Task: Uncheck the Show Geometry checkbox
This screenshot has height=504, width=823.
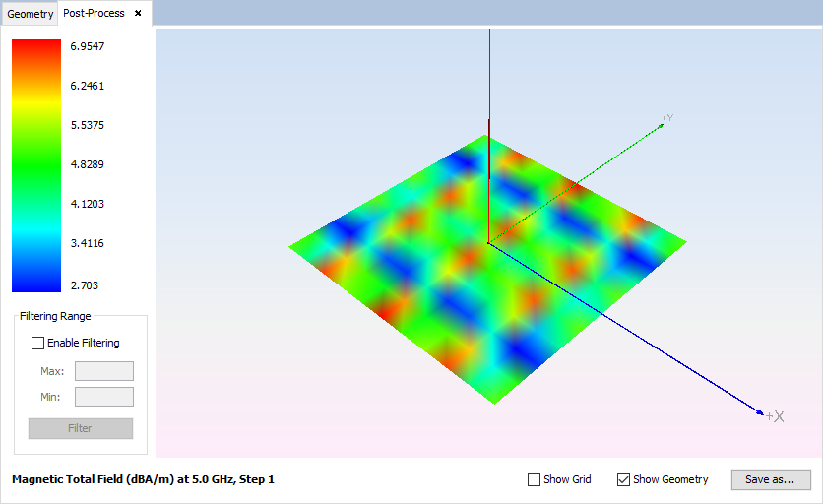Action: (623, 480)
